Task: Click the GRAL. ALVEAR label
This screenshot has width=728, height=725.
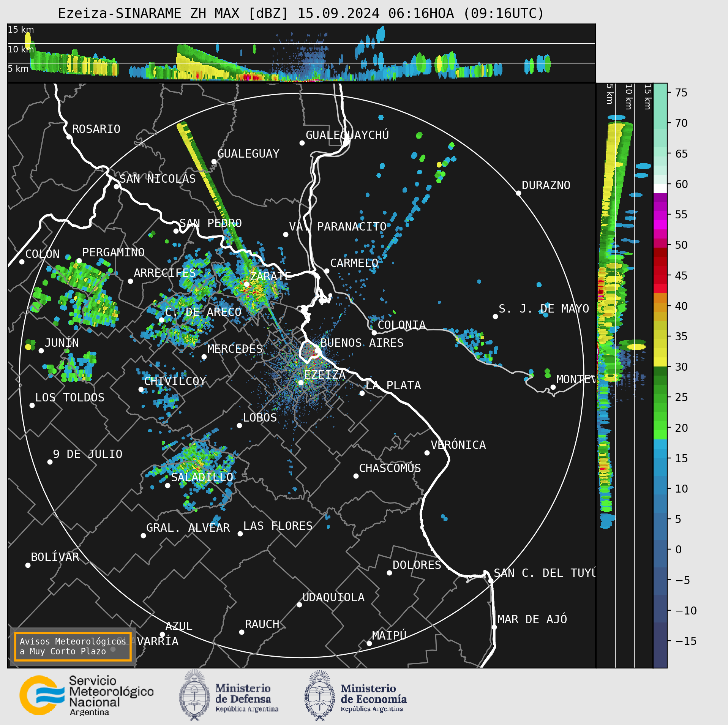Action: (188, 528)
